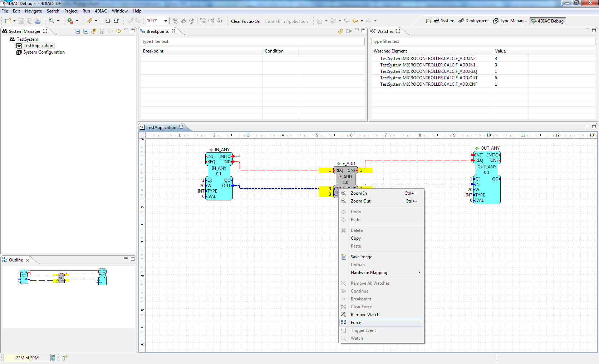Viewport: 599px width, 364px height.
Task: Select Force from the context menu
Action: [x=356, y=323]
